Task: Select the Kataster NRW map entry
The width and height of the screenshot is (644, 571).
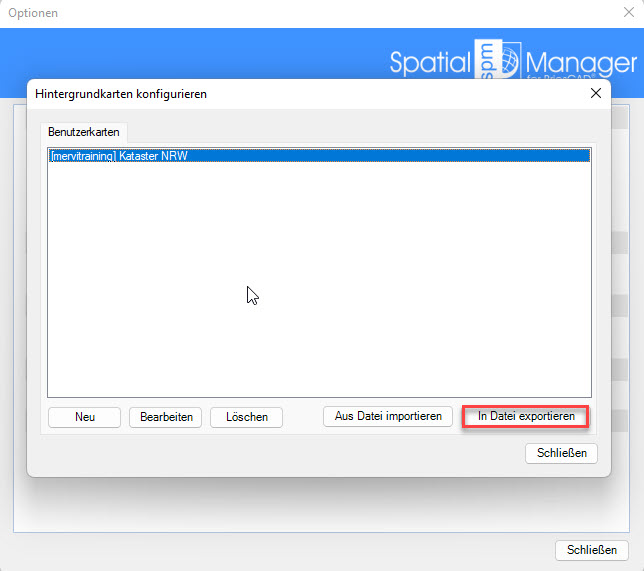Action: coord(119,156)
